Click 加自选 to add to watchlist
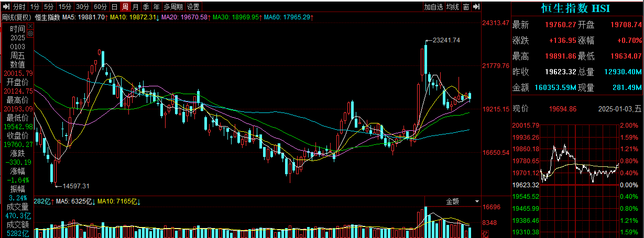This screenshot has width=644, height=238. point(433,7)
